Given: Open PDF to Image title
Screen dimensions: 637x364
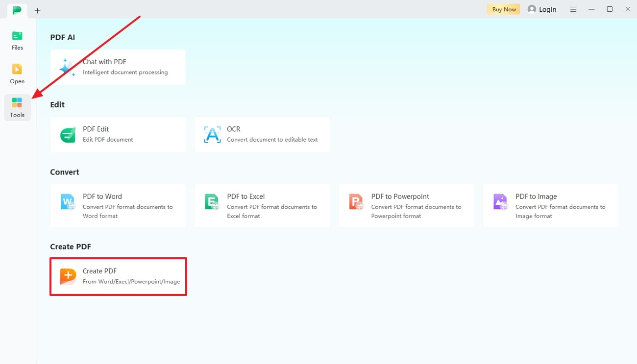Looking at the screenshot, I should pos(536,196).
